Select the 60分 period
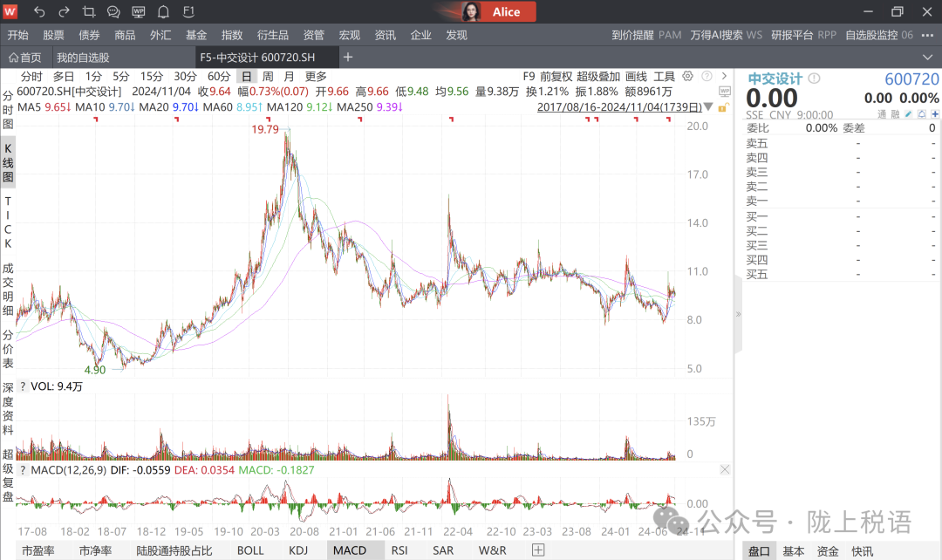The width and height of the screenshot is (942, 560). tap(219, 76)
